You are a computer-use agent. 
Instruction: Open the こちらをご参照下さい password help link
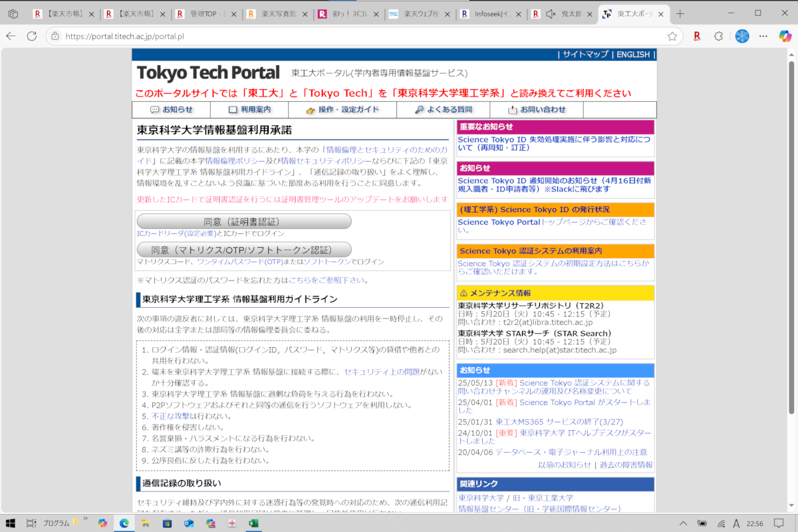[x=327, y=281]
